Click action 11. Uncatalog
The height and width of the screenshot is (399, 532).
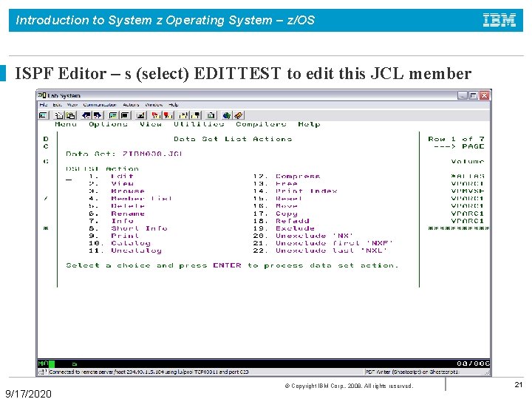pyautogui.click(x=125, y=250)
